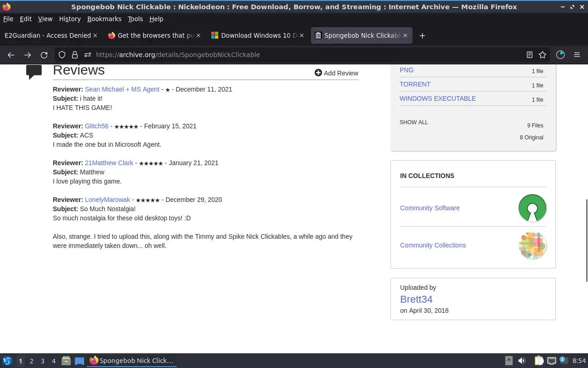Screen dimensions: 588x368
Task: Open reviewer LonelyMarowak profile
Action: 107,200
